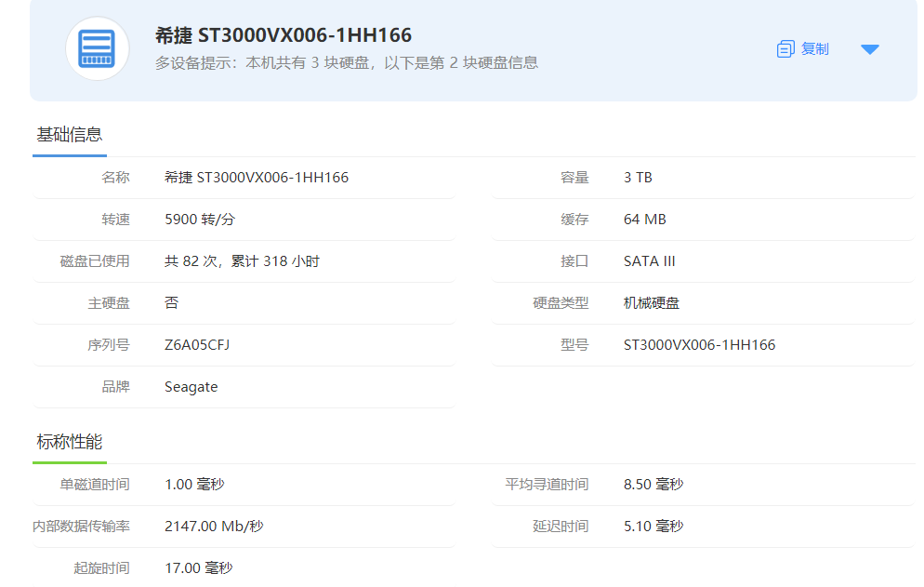
Task: Click the 序列号 field label
Action: click(109, 345)
